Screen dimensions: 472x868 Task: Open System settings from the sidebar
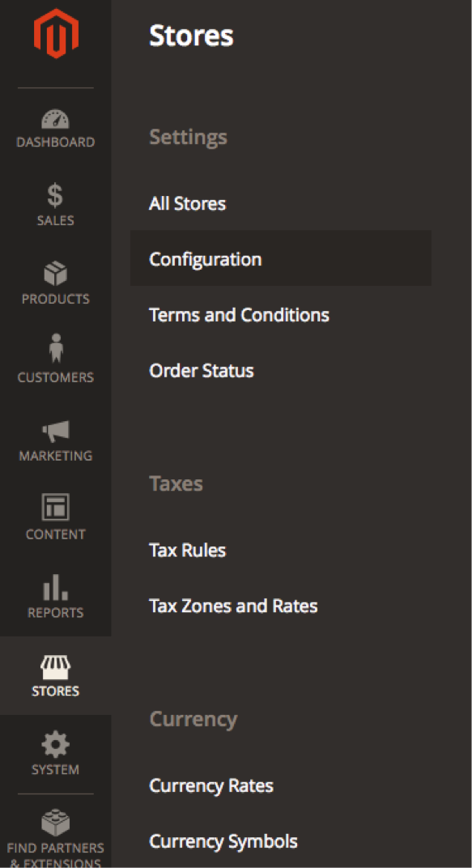55,755
